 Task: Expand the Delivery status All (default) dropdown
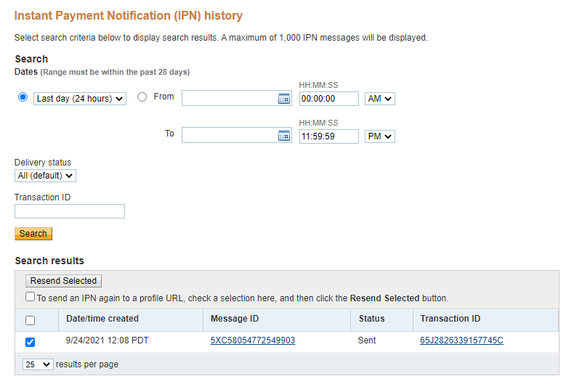coord(45,176)
